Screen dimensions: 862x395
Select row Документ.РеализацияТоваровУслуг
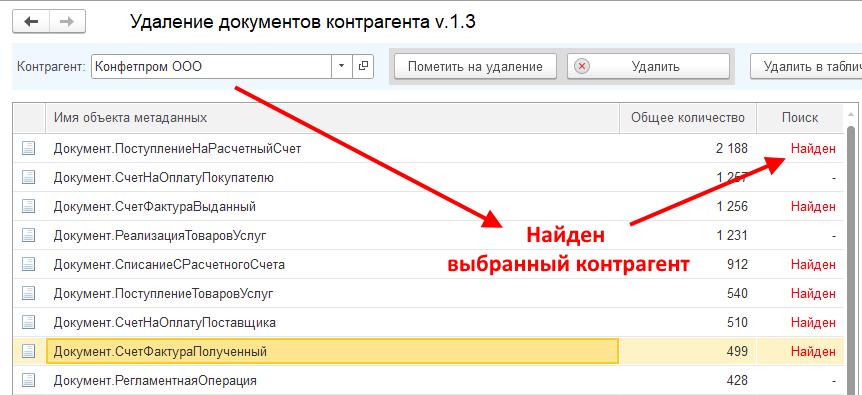tap(428, 236)
